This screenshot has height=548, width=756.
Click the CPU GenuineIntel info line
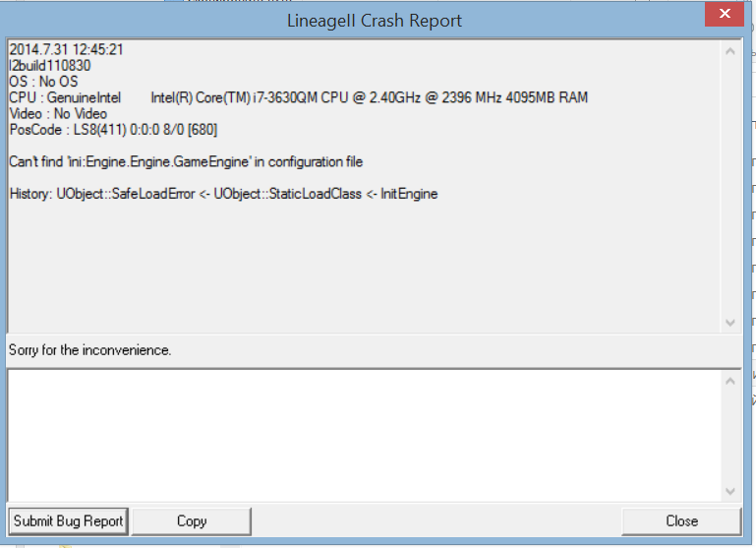point(299,97)
